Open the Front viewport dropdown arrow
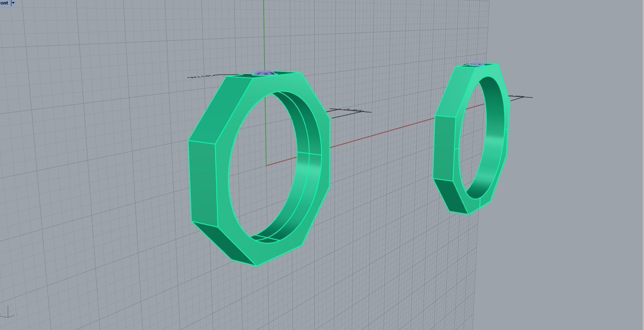This screenshot has height=330, width=644. click(13, 3)
